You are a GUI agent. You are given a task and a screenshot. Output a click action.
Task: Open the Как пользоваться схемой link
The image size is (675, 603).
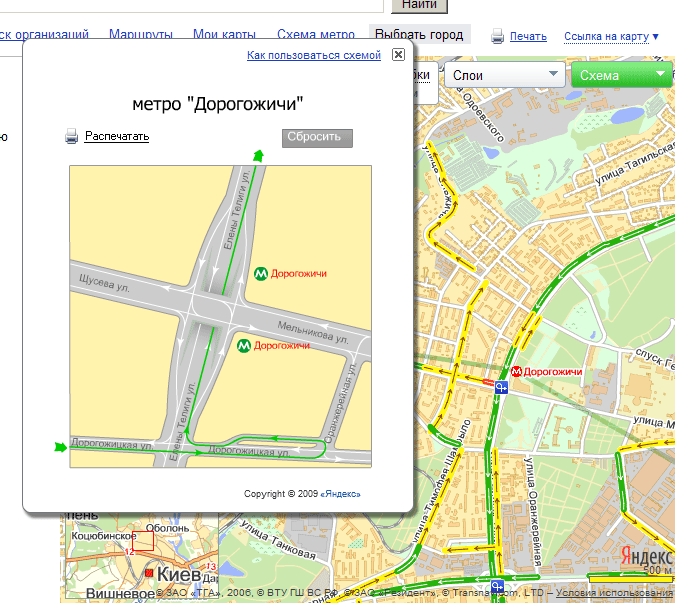[x=314, y=56]
